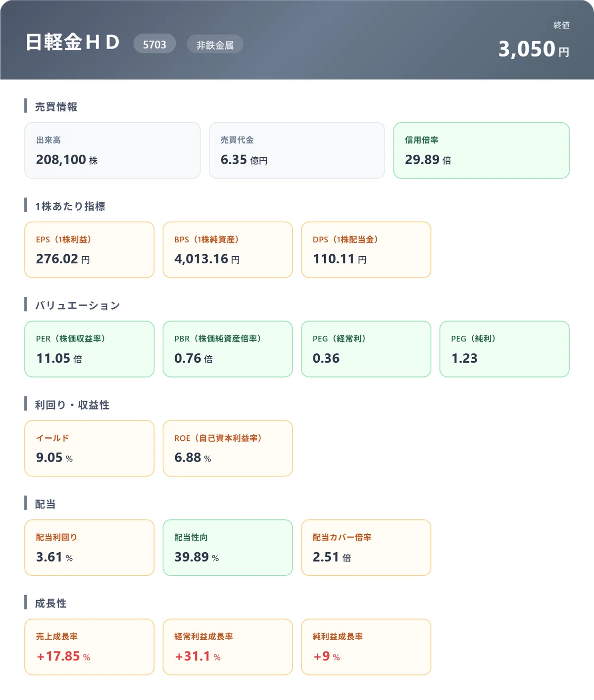
Task: Select the 配当性向 39.89 % card
Action: [x=228, y=548]
